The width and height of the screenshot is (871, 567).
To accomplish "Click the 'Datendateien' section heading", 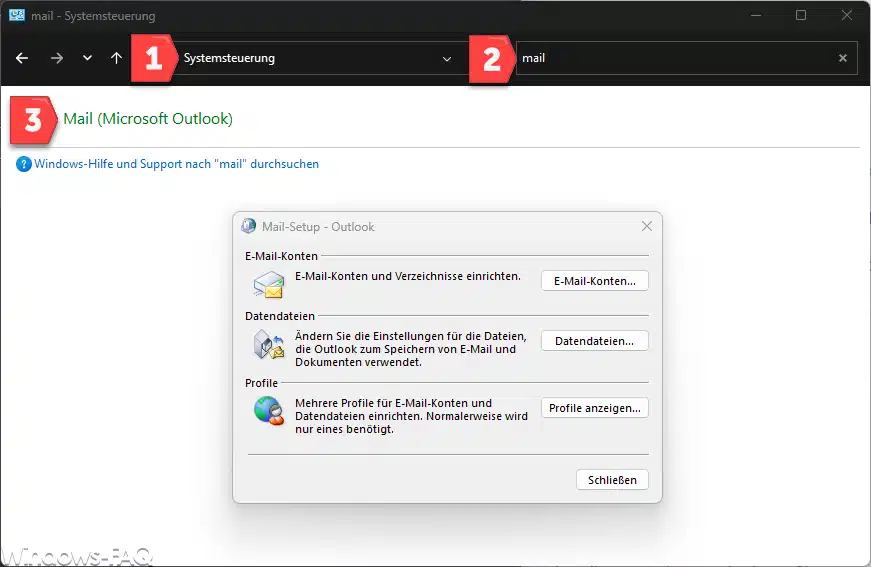I will click(x=279, y=316).
